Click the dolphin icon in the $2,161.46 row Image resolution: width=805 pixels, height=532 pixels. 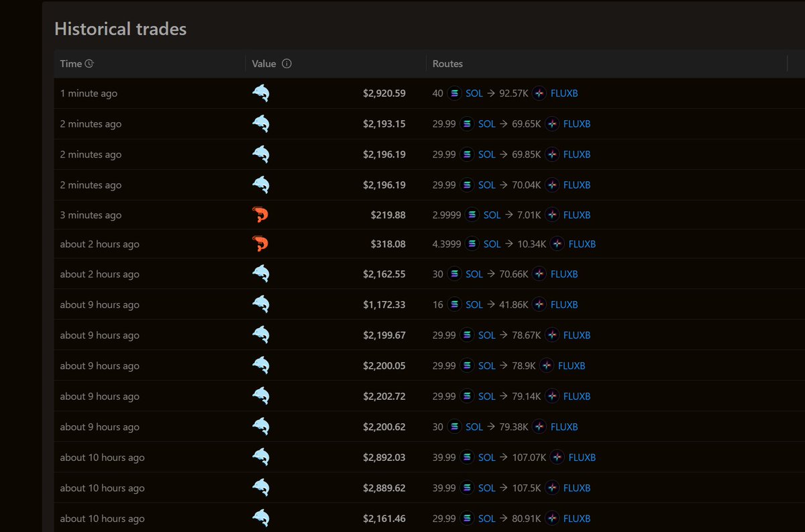[260, 518]
